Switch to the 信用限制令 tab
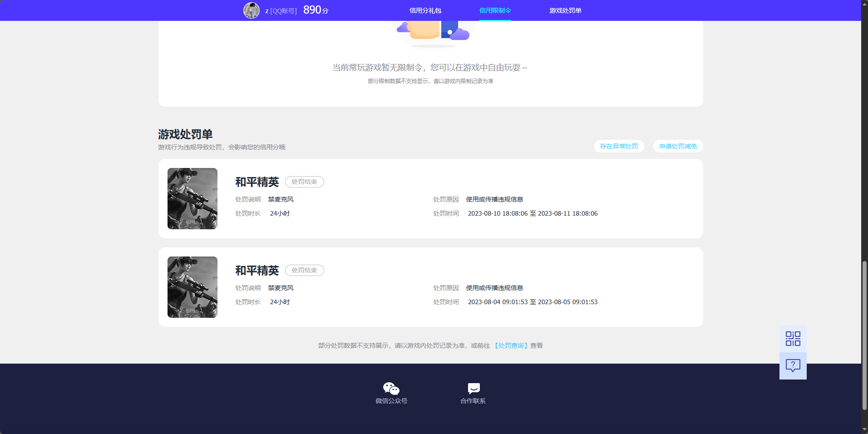The width and height of the screenshot is (868, 434). (495, 10)
